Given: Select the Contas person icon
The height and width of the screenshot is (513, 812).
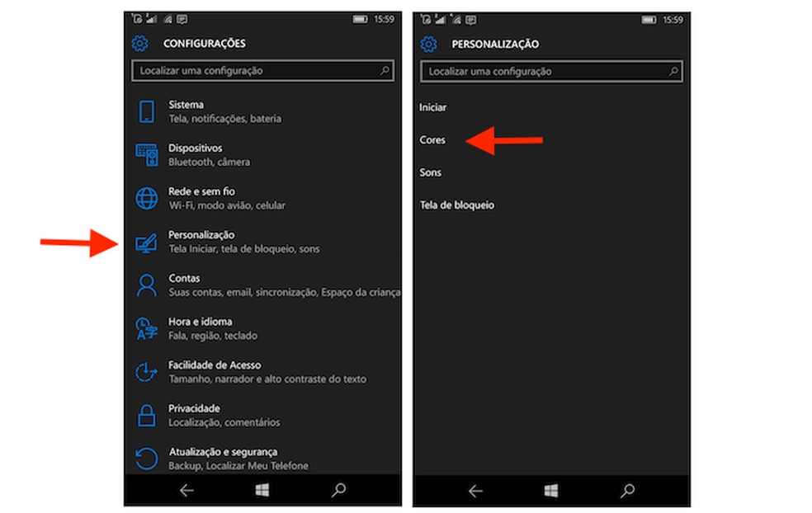Looking at the screenshot, I should tap(147, 285).
